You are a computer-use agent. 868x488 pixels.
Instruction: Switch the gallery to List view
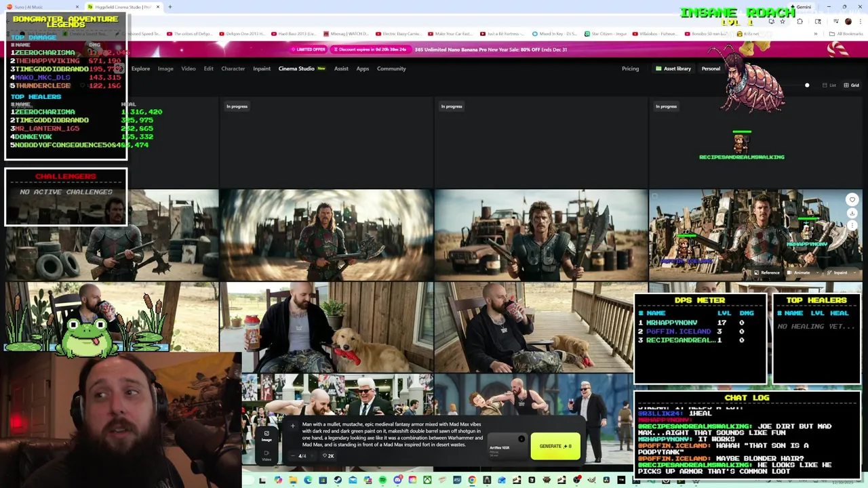829,85
